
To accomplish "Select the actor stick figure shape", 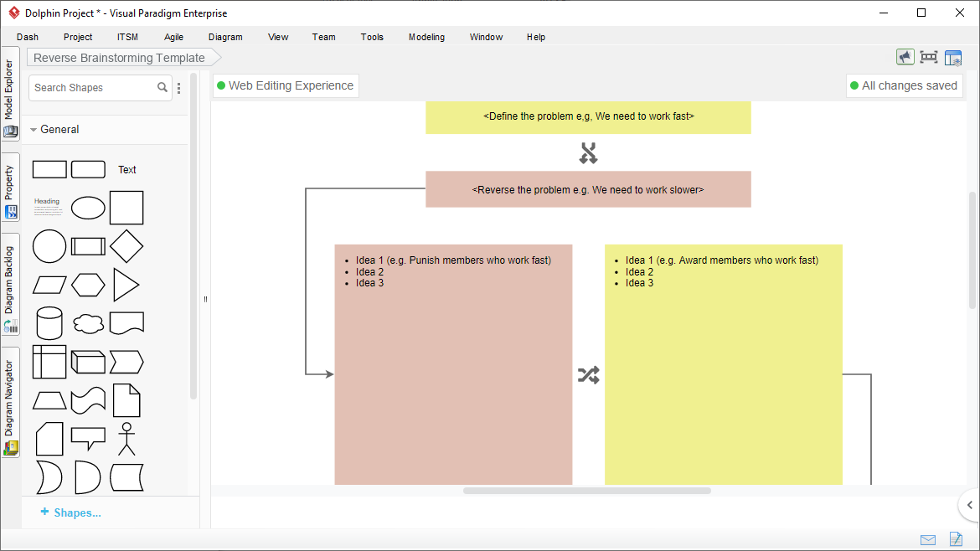I will [126, 439].
